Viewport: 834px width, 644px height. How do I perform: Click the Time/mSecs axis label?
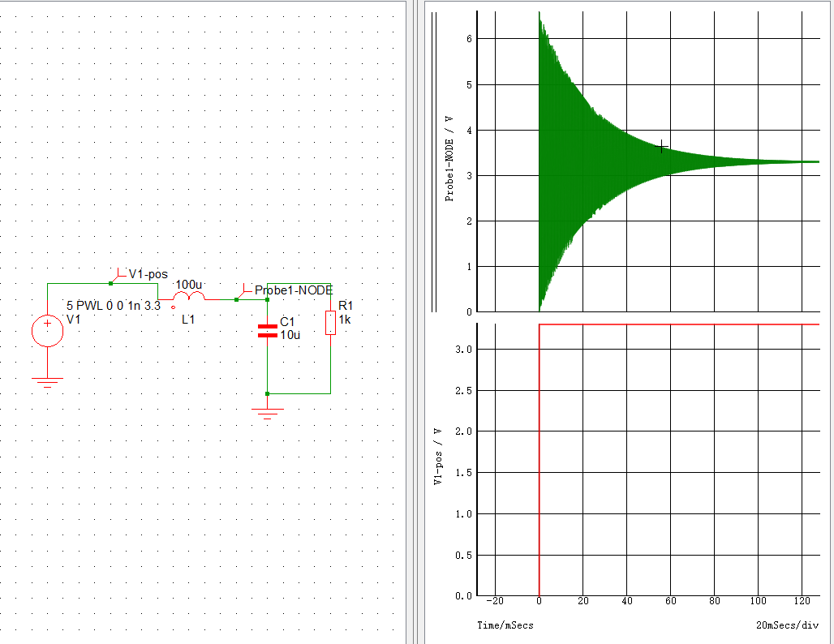coord(505,625)
